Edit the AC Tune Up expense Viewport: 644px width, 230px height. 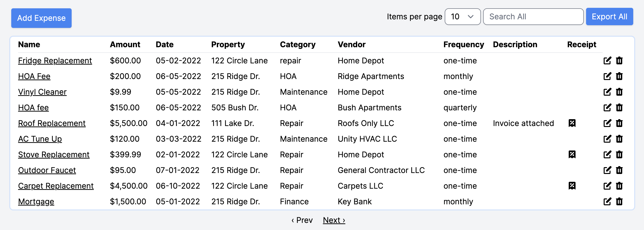[607, 139]
